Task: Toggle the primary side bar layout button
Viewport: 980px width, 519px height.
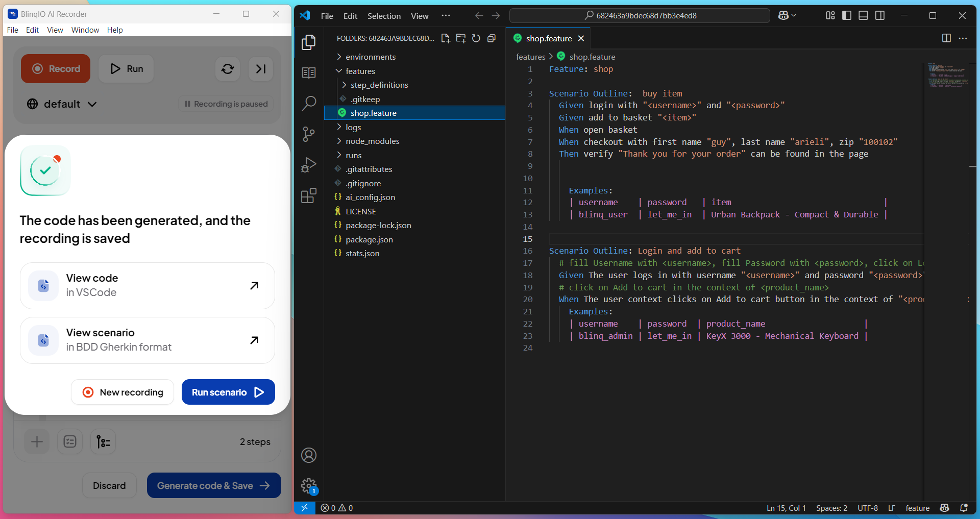Action: [x=847, y=15]
